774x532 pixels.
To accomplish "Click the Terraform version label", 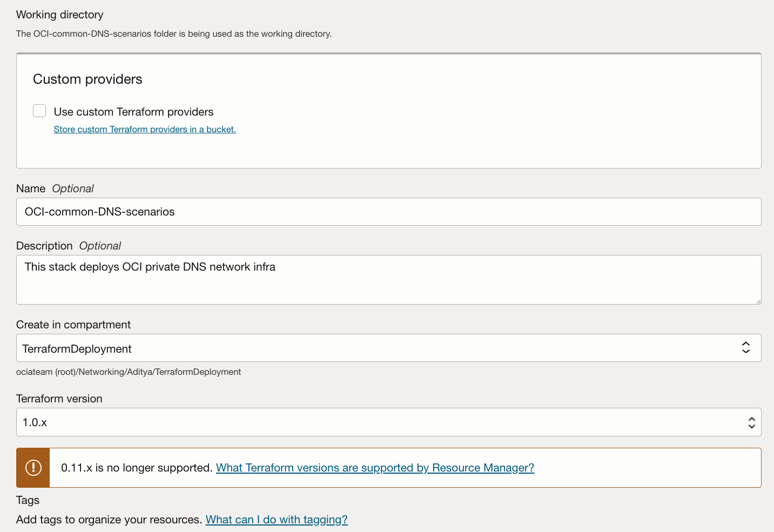I will coord(59,399).
